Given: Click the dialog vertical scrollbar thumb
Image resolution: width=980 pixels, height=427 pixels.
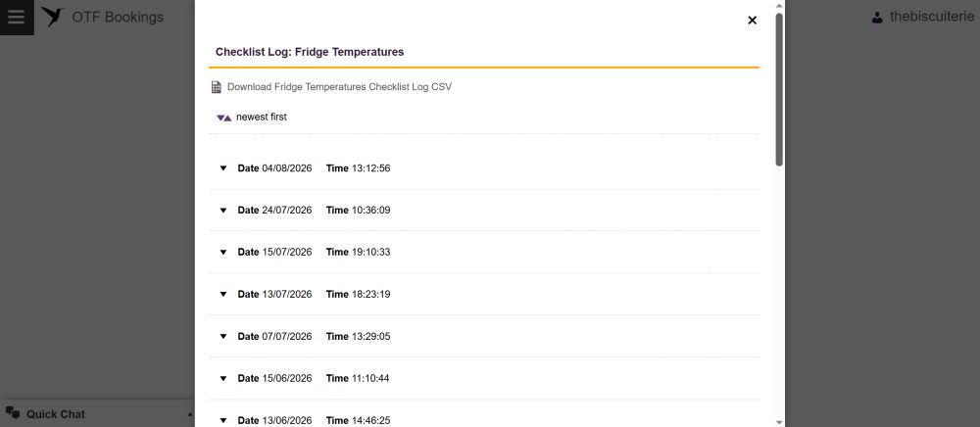Looking at the screenshot, I should pos(779,89).
